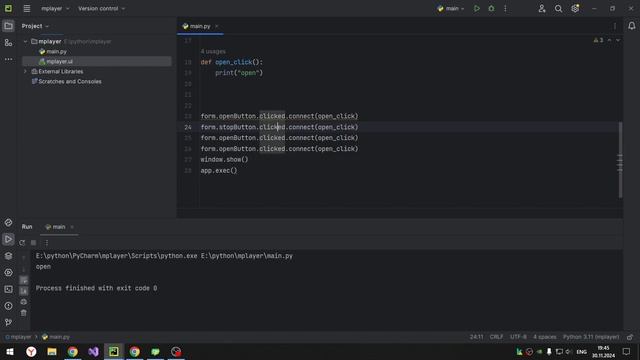Toggle the Project tool window icon
Image resolution: width=640 pixels, height=360 pixels.
coord(8,26)
